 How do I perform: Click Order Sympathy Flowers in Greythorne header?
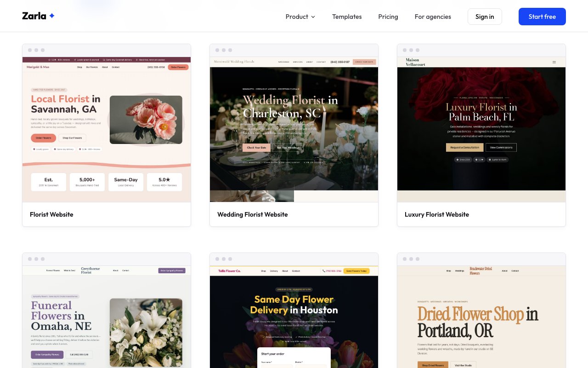click(171, 270)
